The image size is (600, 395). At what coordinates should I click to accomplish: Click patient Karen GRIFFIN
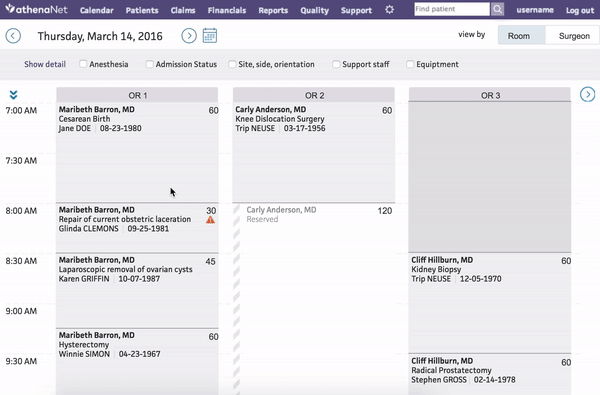pyautogui.click(x=84, y=279)
